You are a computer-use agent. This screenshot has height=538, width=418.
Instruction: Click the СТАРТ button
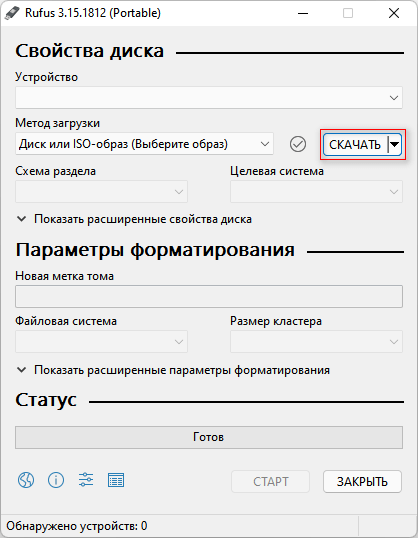tap(270, 482)
